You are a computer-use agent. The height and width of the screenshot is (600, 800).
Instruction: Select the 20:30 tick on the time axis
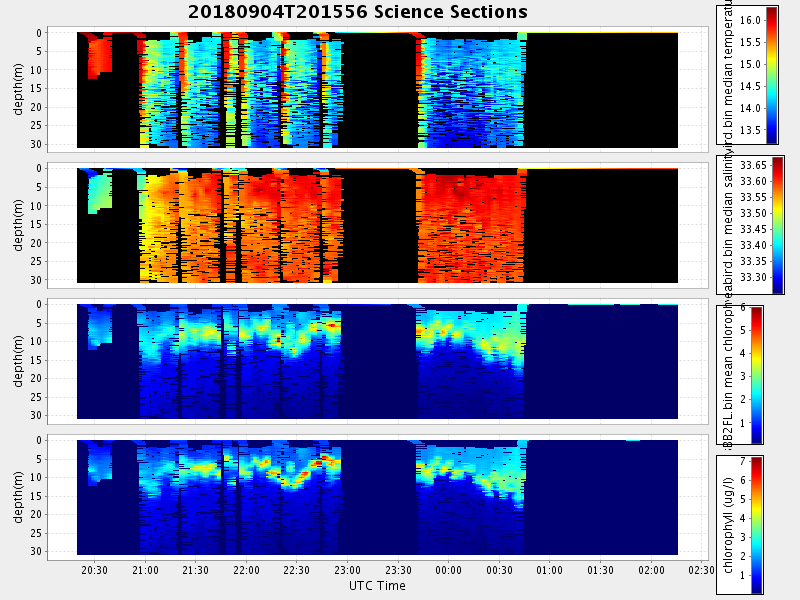95,570
